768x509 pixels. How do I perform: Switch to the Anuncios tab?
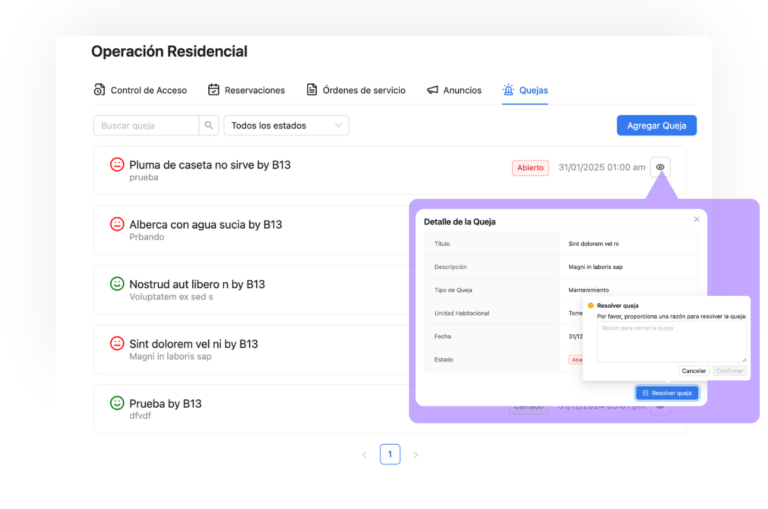tap(454, 90)
